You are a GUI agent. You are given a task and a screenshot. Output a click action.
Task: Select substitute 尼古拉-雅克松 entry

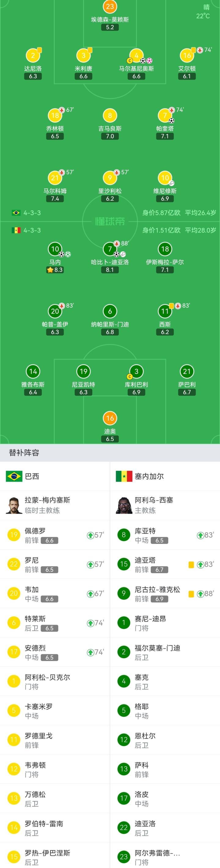pyautogui.click(x=165, y=594)
